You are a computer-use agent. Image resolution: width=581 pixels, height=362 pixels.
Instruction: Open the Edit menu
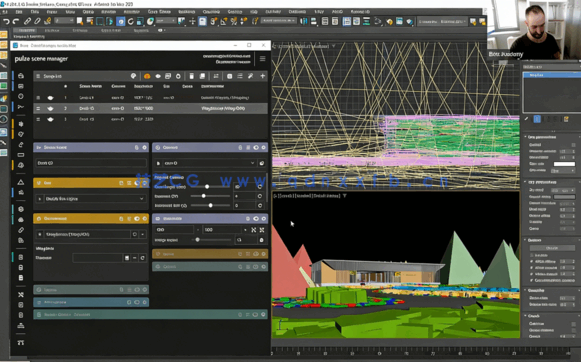click(x=19, y=12)
